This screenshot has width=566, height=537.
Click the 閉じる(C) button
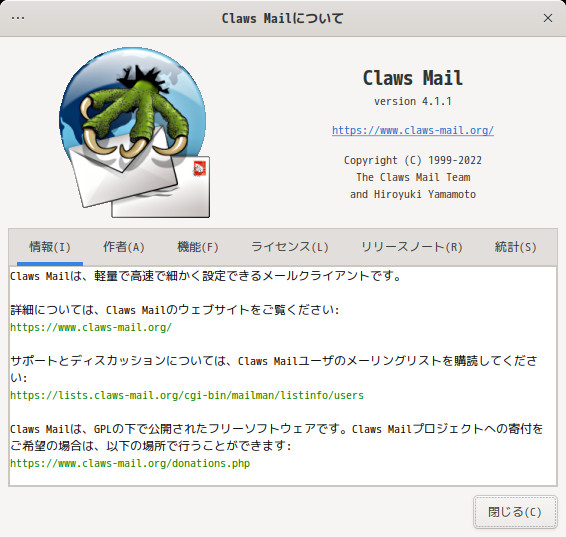515,512
